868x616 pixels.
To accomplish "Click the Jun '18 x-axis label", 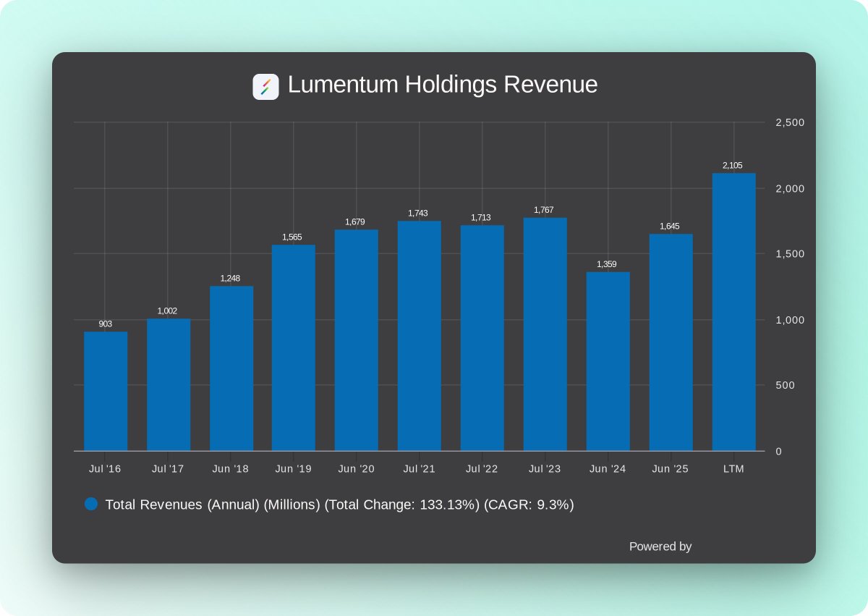I will coord(231,469).
